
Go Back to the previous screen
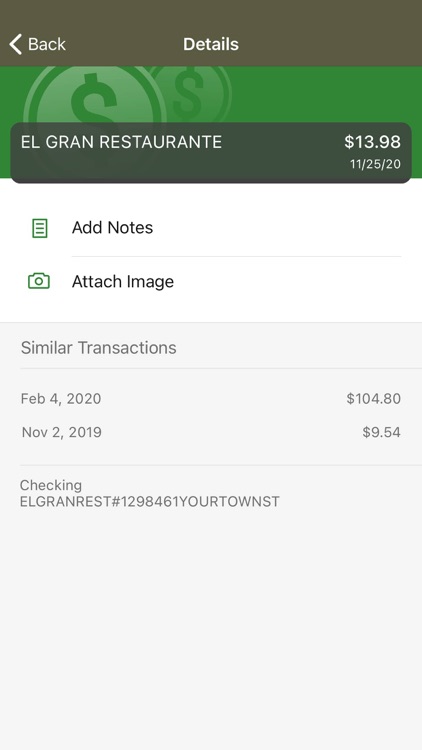point(37,44)
